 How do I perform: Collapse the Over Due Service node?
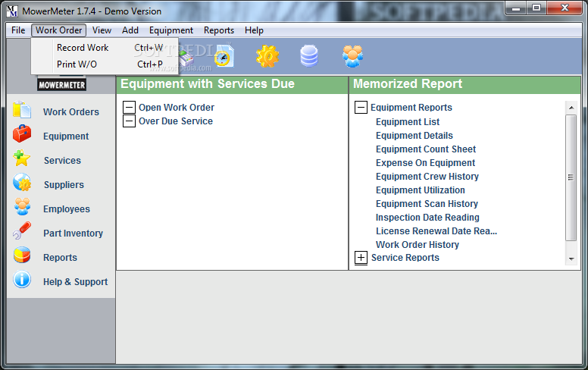coord(129,121)
